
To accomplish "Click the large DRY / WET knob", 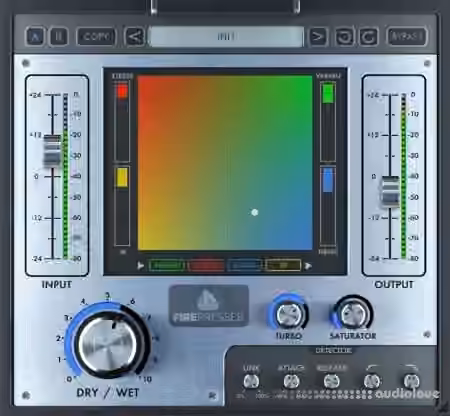I will pyautogui.click(x=108, y=345).
